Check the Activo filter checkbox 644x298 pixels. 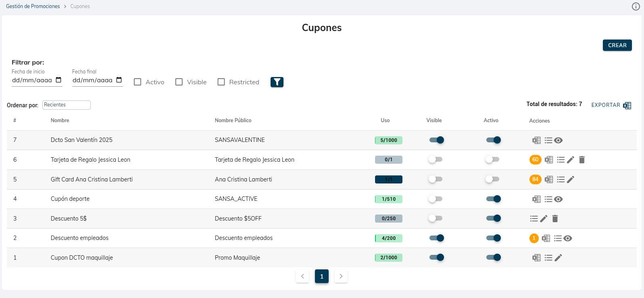point(138,82)
